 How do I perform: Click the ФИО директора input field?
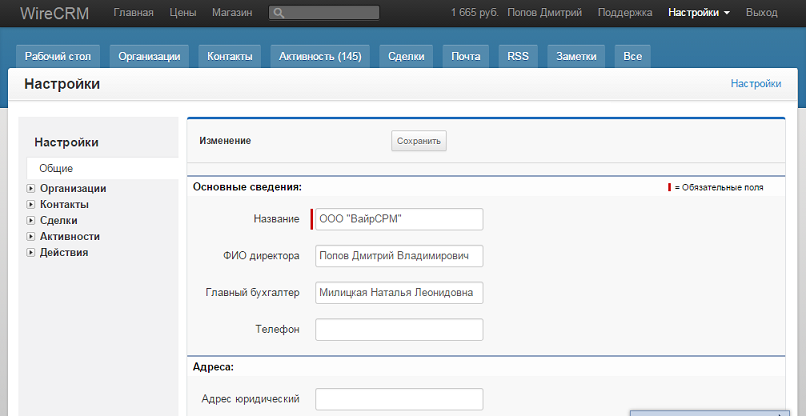pyautogui.click(x=399, y=256)
